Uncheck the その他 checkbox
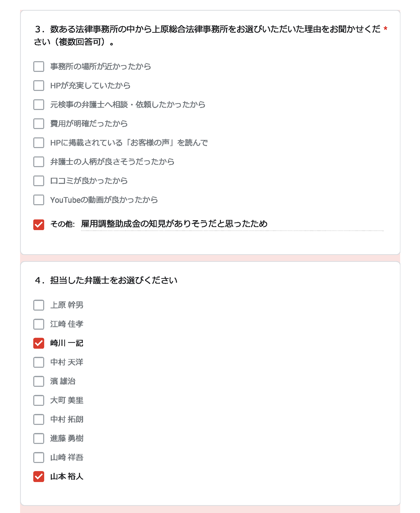Image resolution: width=420 pixels, height=513 pixels. point(39,225)
